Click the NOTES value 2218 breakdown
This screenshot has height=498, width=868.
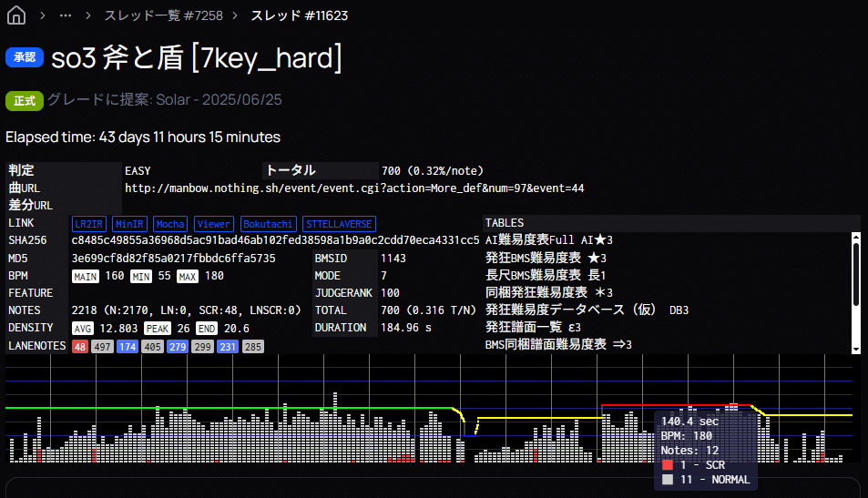[186, 310]
